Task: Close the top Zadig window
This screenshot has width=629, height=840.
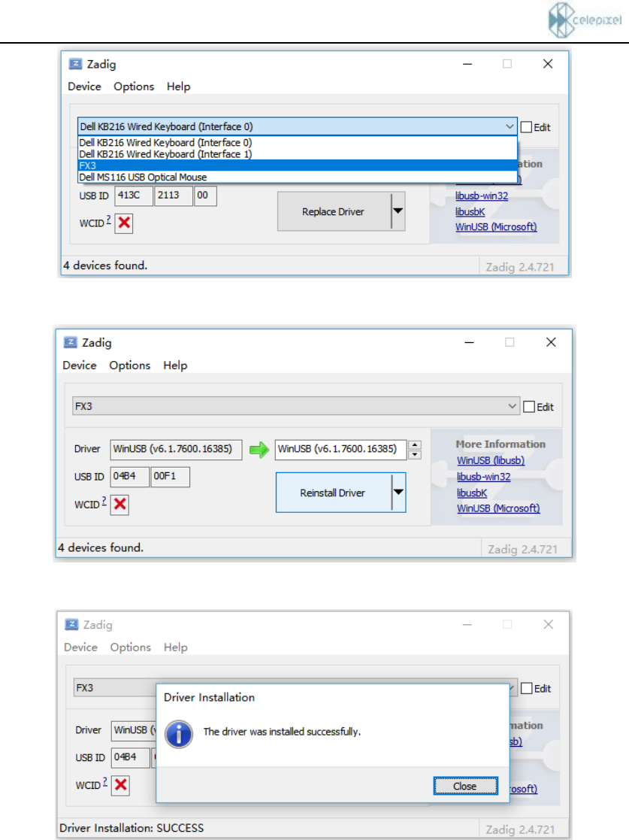Action: [x=548, y=64]
